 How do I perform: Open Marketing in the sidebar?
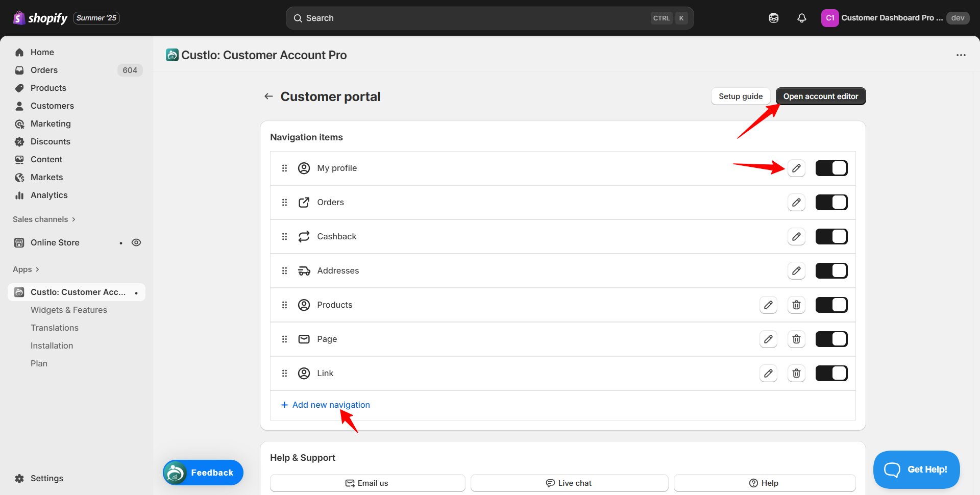coord(77,123)
